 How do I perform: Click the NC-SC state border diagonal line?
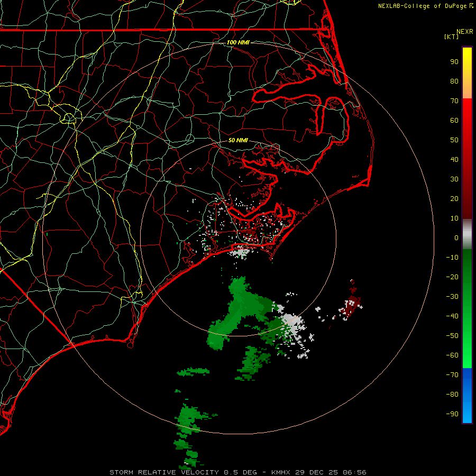36,306
